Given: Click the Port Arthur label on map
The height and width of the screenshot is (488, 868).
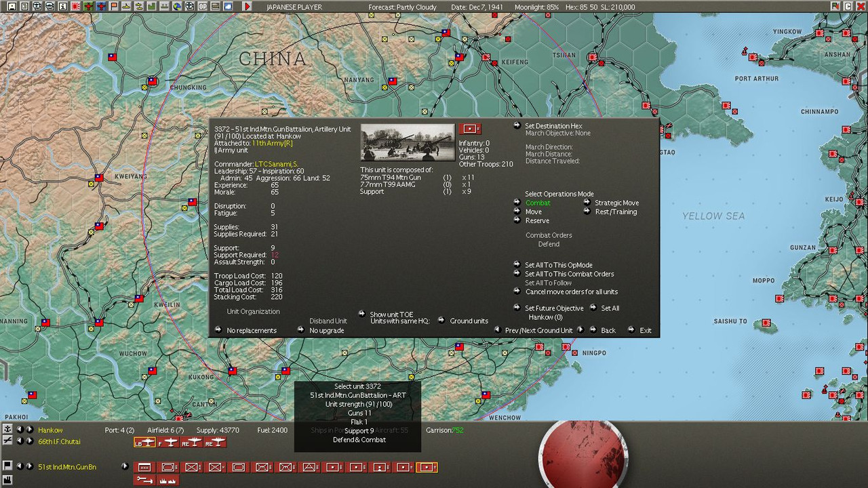Looking at the screenshot, I should click(757, 79).
